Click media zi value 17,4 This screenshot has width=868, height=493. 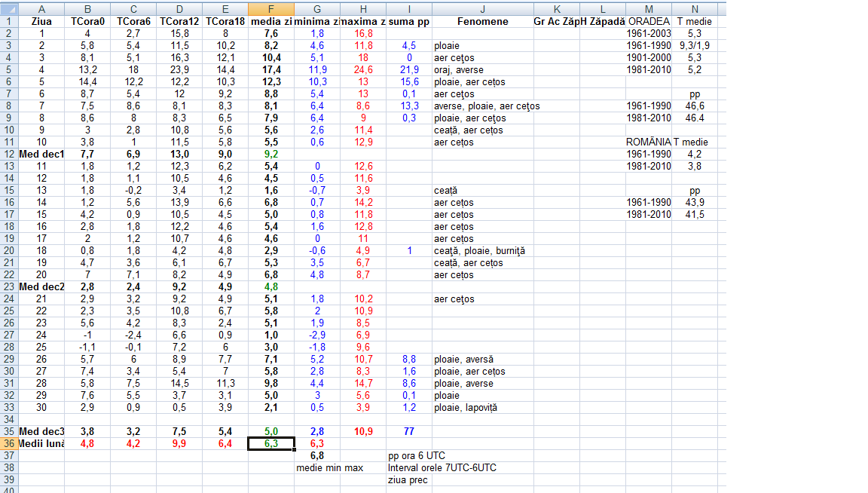tap(270, 70)
